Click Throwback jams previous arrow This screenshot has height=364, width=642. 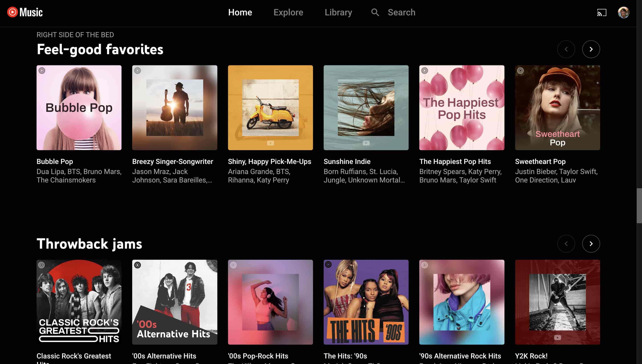point(566,244)
